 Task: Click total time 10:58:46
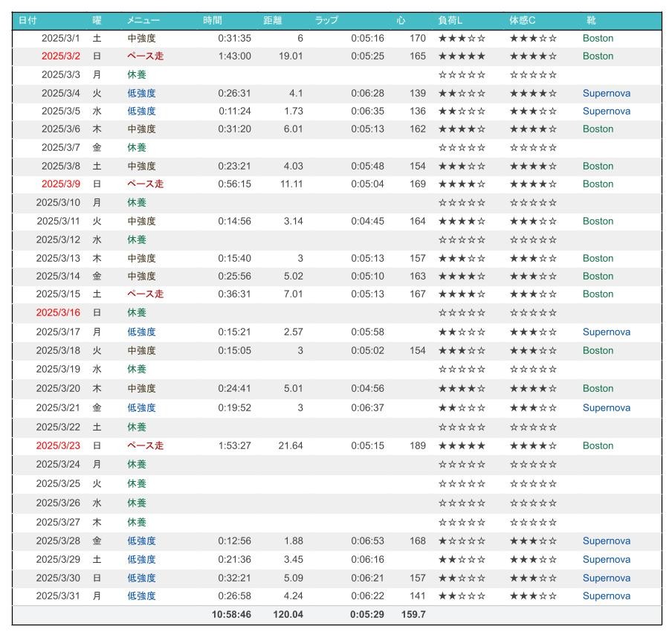[231, 614]
